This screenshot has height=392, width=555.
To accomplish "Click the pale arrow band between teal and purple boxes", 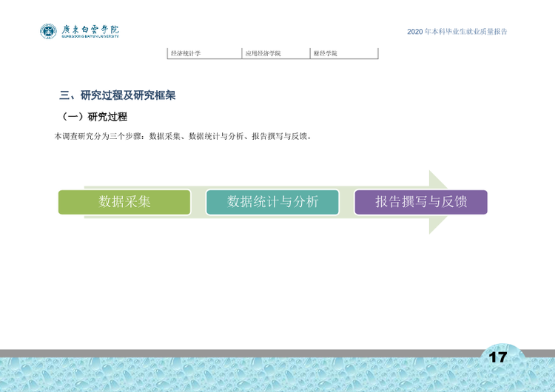I will click(x=347, y=202).
